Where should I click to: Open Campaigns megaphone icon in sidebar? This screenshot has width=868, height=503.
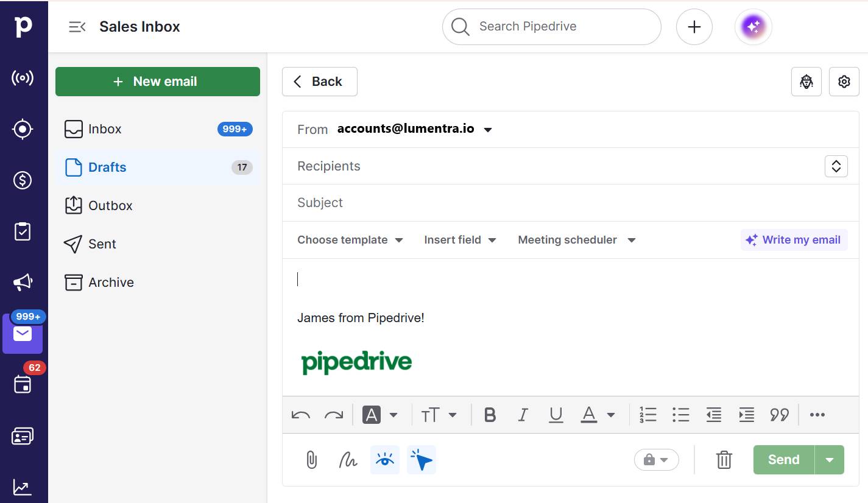[23, 282]
